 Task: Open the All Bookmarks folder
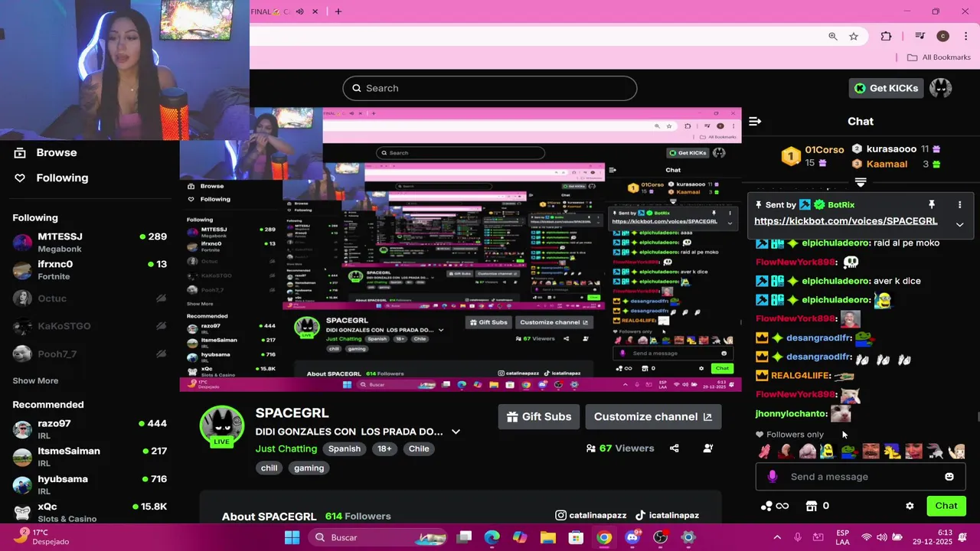939,57
